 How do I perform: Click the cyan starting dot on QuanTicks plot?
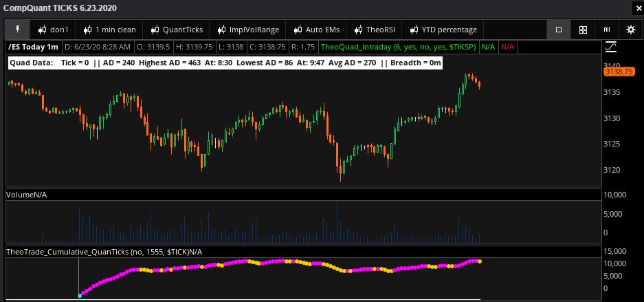click(79, 295)
